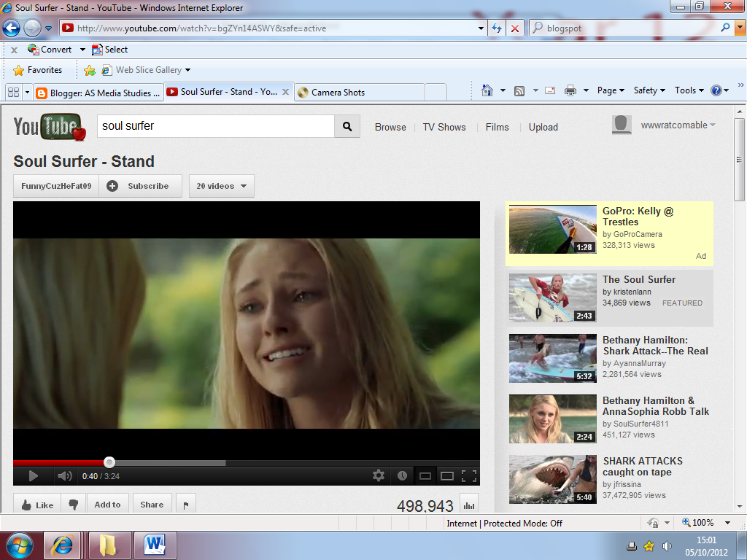747x560 pixels.
Task: Switch the video player to small size
Action: coord(425,475)
